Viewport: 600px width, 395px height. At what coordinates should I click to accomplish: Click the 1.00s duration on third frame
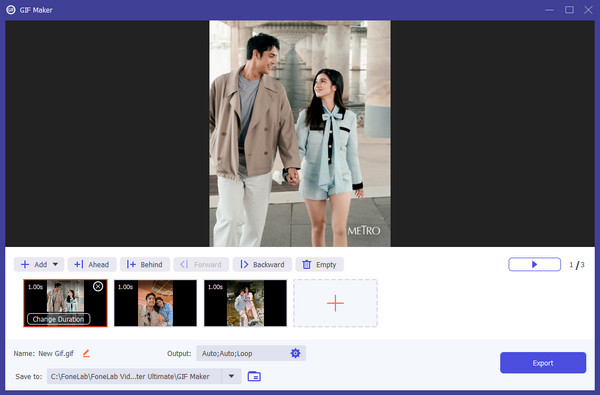pos(215,287)
